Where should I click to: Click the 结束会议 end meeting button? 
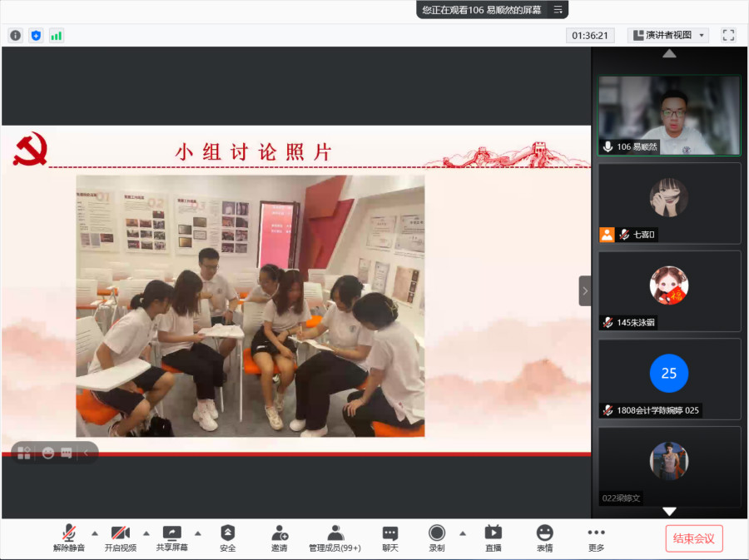point(693,538)
